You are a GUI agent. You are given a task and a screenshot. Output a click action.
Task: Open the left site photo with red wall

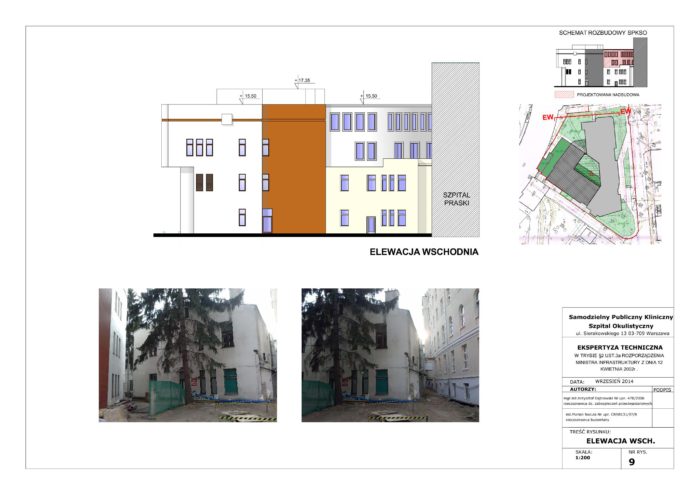[x=188, y=355]
